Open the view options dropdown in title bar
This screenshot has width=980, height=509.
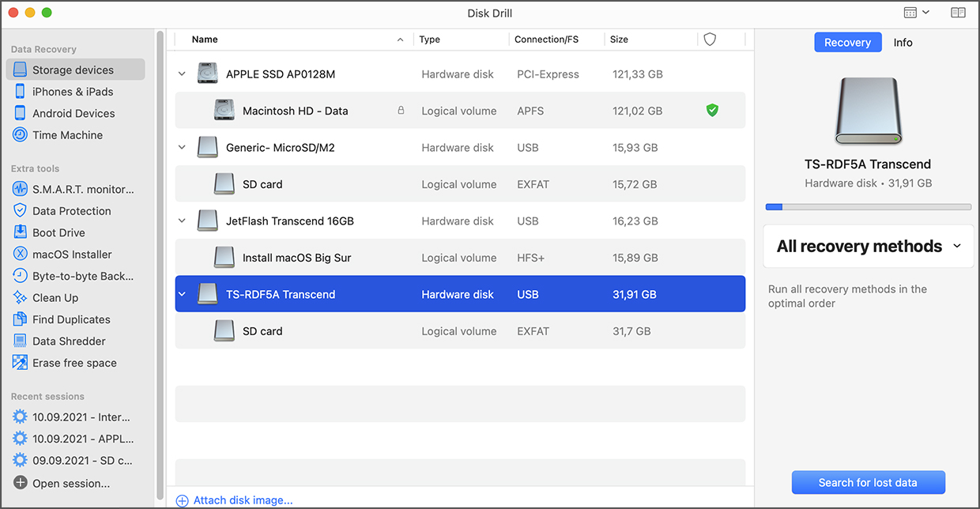click(x=916, y=13)
